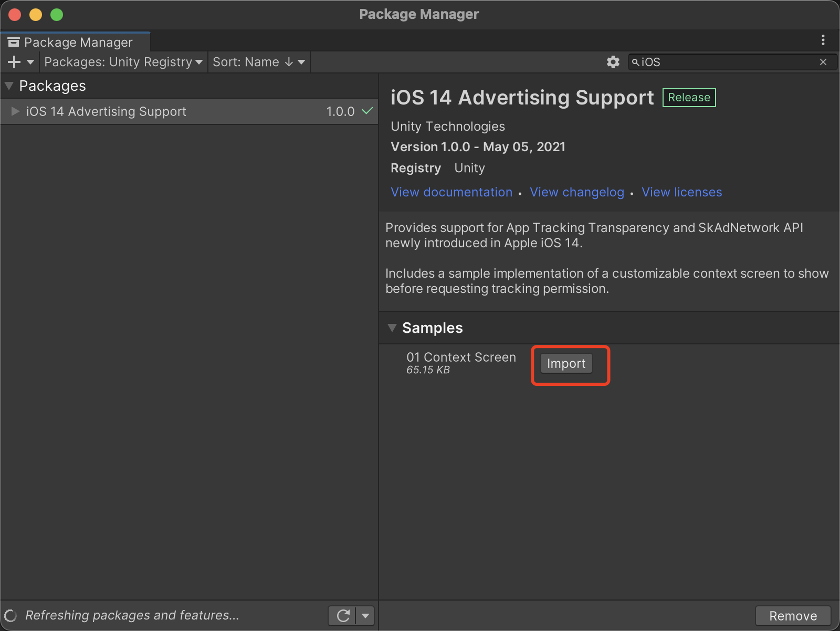This screenshot has width=840, height=631.
Task: Click the 65.15 KB sample size text
Action: coord(428,370)
